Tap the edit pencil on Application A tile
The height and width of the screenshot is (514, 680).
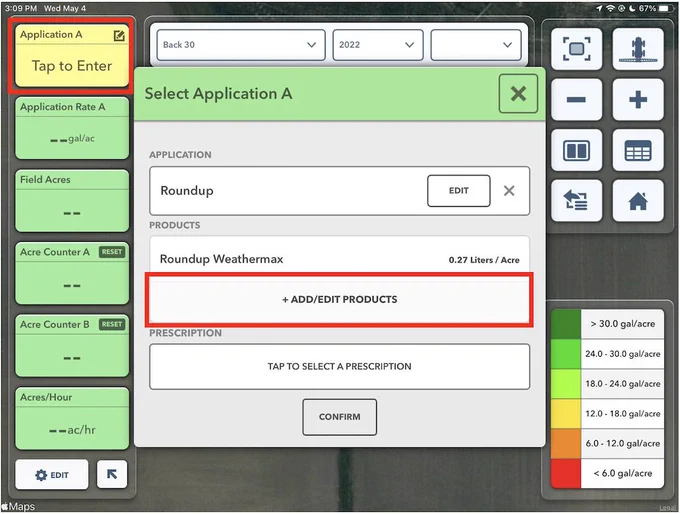[119, 36]
